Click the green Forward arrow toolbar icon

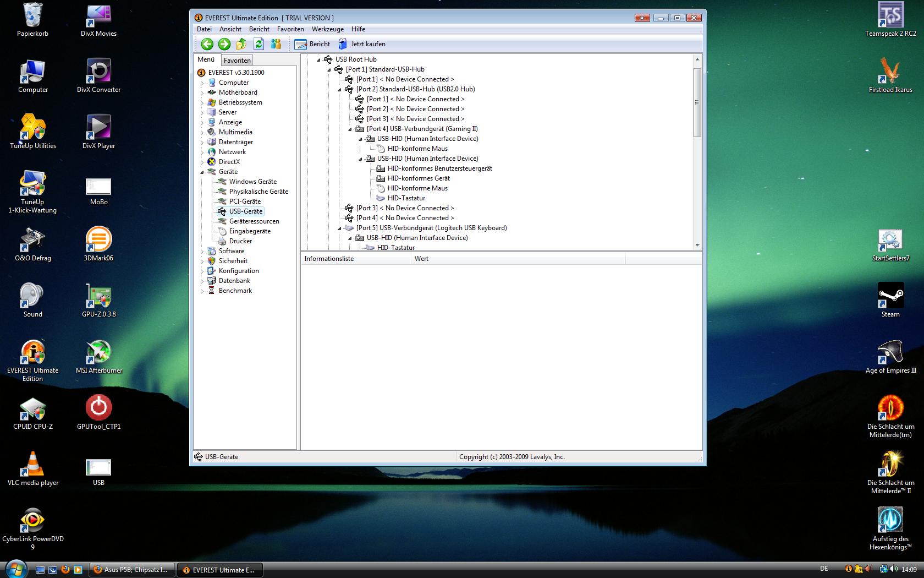click(x=224, y=44)
